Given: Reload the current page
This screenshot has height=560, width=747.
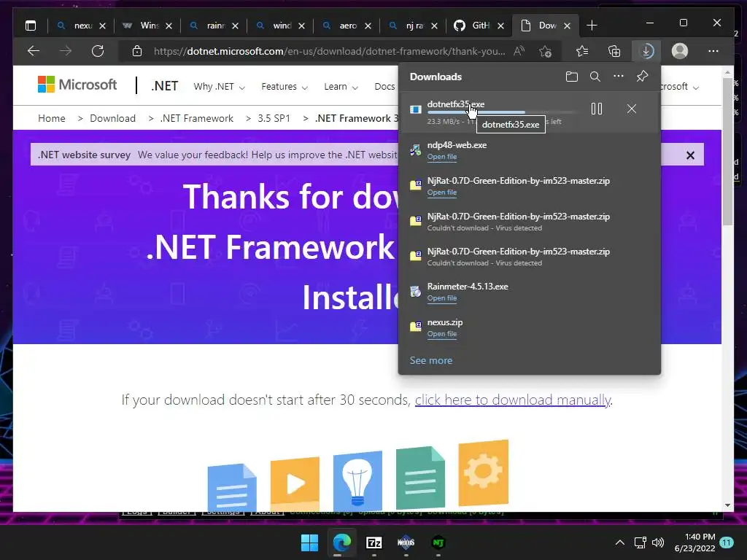Looking at the screenshot, I should (98, 51).
